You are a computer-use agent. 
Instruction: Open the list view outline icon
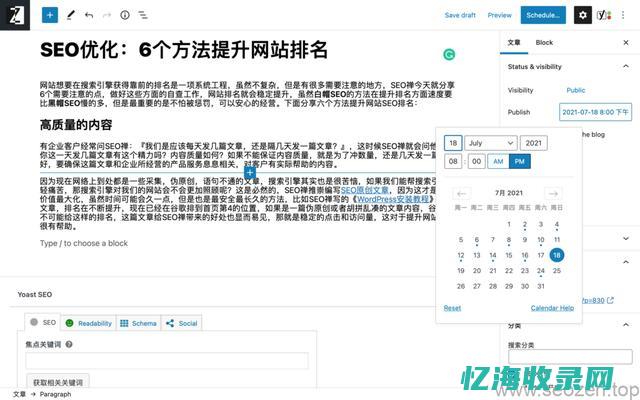pos(143,16)
